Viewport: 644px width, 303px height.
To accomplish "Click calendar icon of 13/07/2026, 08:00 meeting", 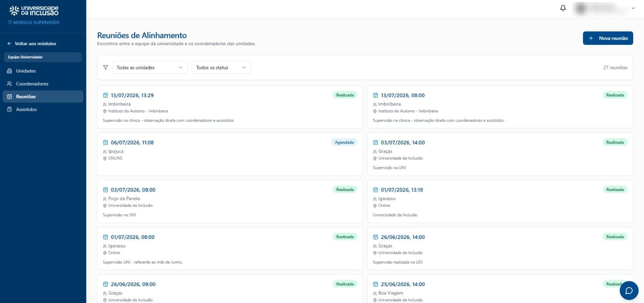I will pyautogui.click(x=376, y=95).
